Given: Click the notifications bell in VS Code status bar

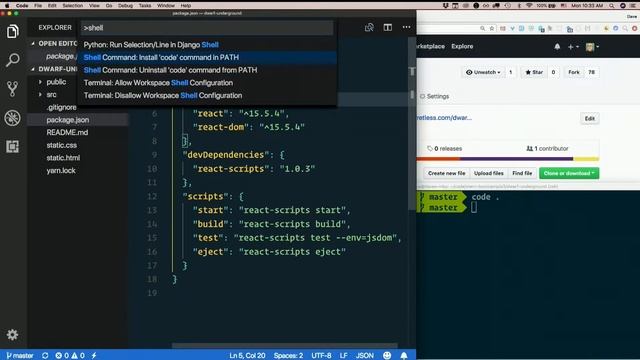Looking at the screenshot, I should (x=404, y=356).
